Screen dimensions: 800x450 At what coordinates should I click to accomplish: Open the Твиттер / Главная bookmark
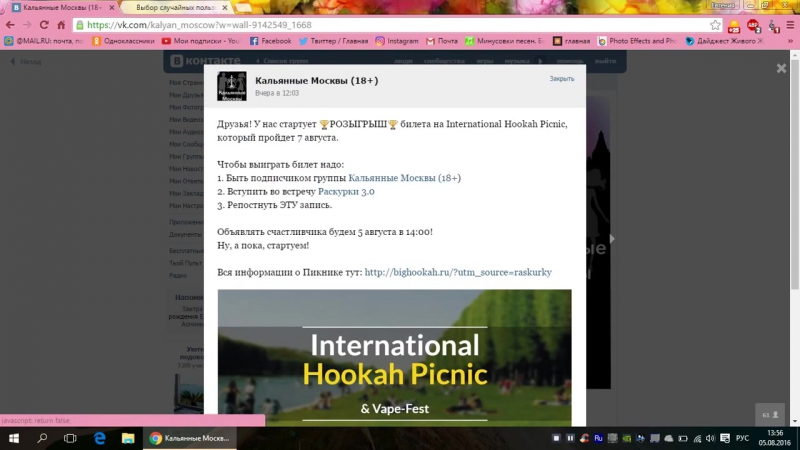click(x=333, y=41)
